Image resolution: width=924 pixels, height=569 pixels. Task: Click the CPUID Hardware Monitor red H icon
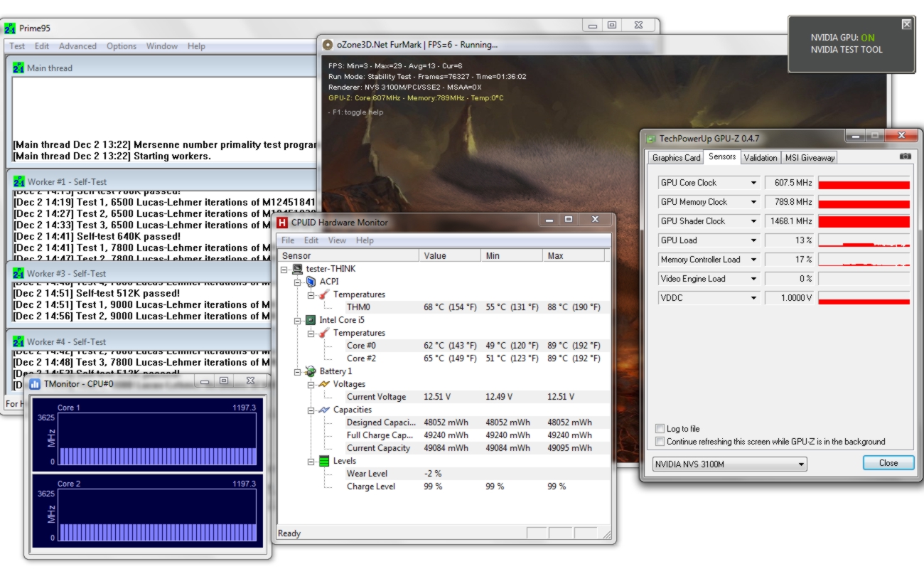(x=281, y=223)
